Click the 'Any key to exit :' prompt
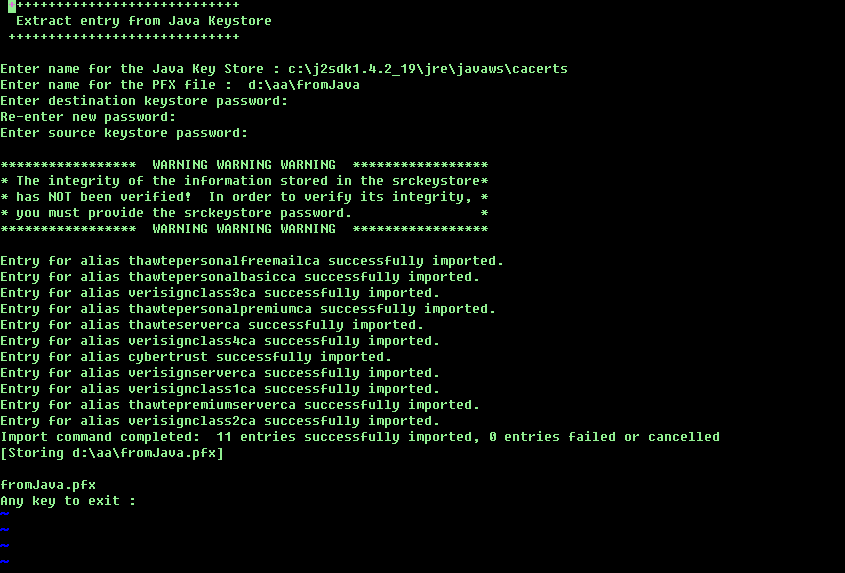Viewport: 845px width, 573px height. pos(68,501)
